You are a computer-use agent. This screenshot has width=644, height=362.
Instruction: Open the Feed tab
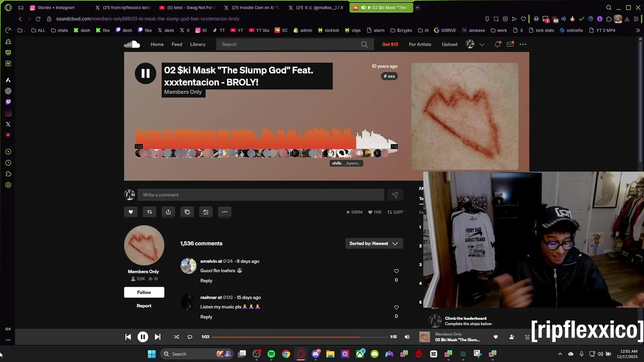point(177,44)
